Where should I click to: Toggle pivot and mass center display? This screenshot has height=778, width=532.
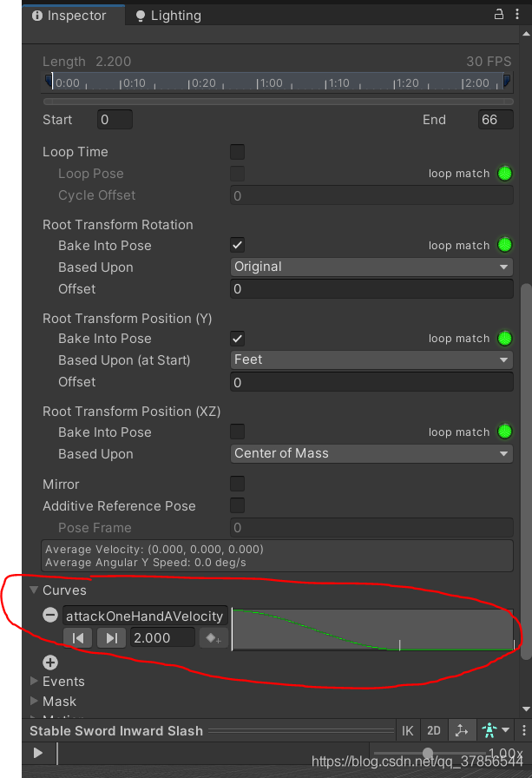[x=462, y=730]
